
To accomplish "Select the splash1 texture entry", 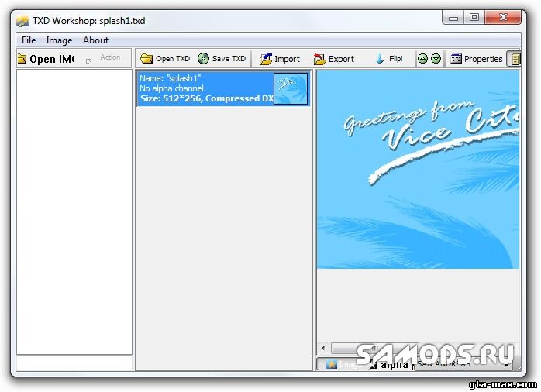I will 223,88.
